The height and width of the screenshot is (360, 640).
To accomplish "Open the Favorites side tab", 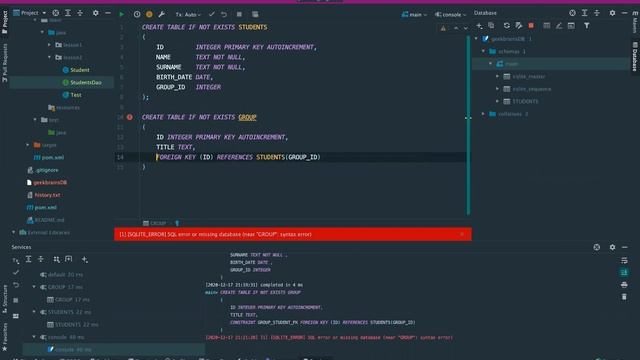I will 5,336.
